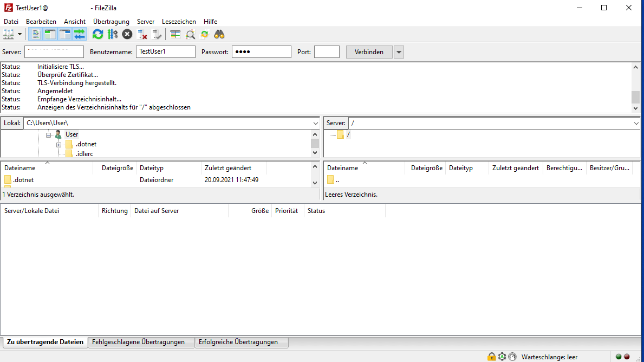Sort local files by Zuletzt geändert
Viewport: 644px width, 362px height.
coord(227,168)
